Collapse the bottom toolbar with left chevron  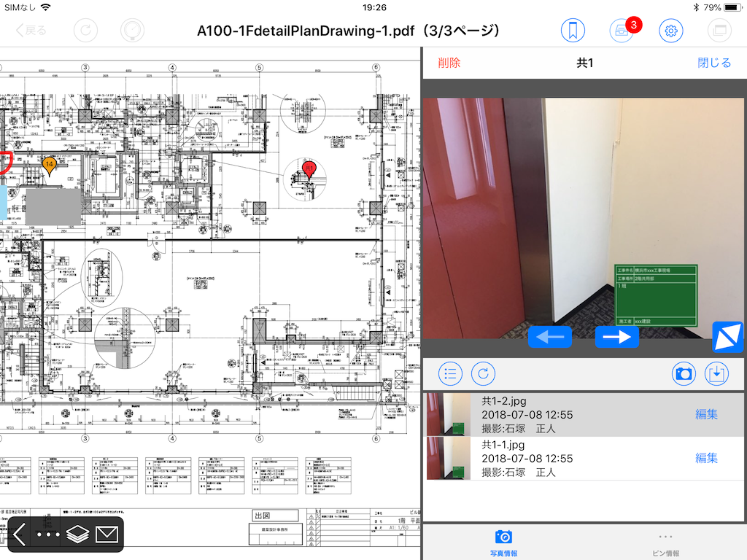20,534
